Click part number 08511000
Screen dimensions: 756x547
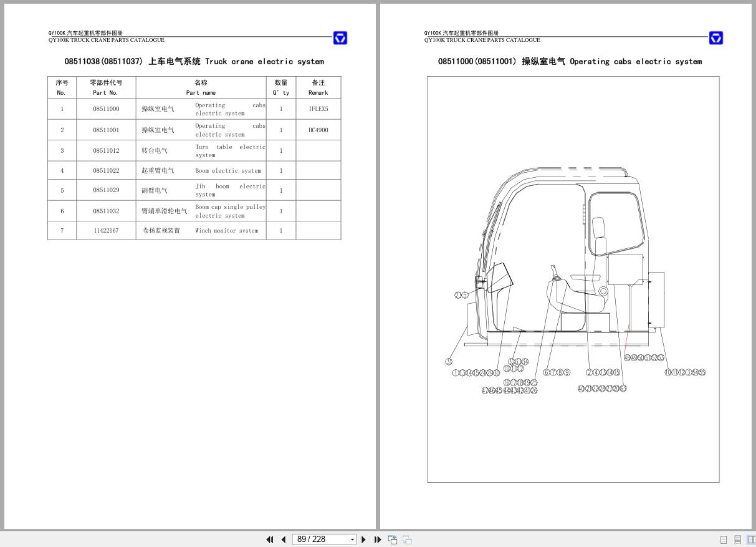tap(106, 109)
